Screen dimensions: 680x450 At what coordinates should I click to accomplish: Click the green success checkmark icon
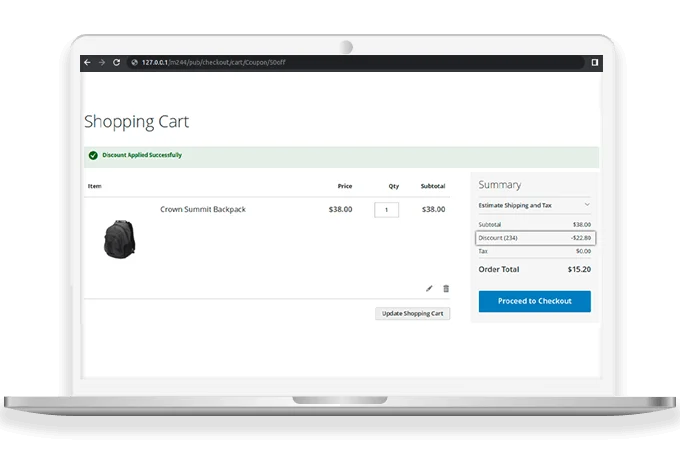93,156
